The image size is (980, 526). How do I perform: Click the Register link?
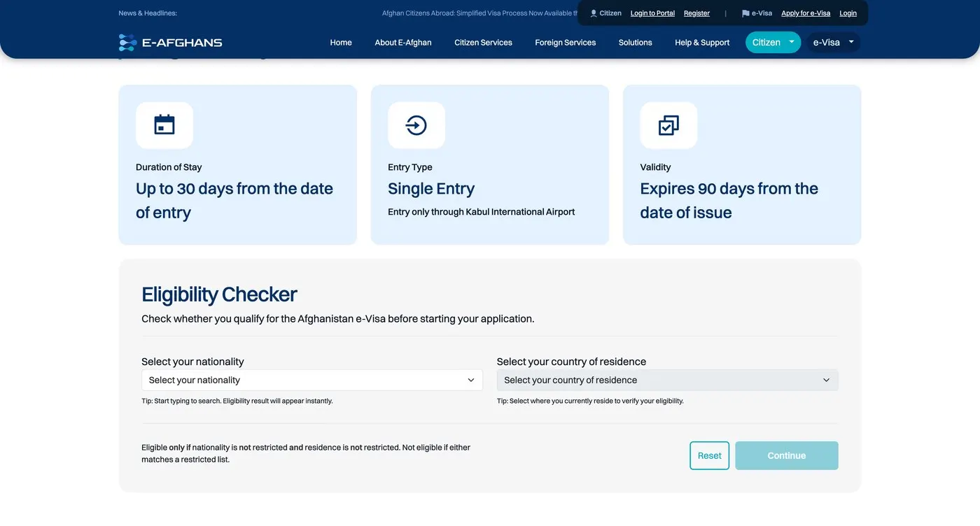tap(696, 13)
